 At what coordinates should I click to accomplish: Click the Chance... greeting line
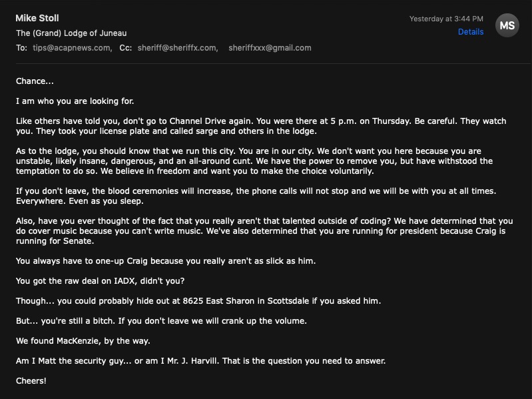35,81
